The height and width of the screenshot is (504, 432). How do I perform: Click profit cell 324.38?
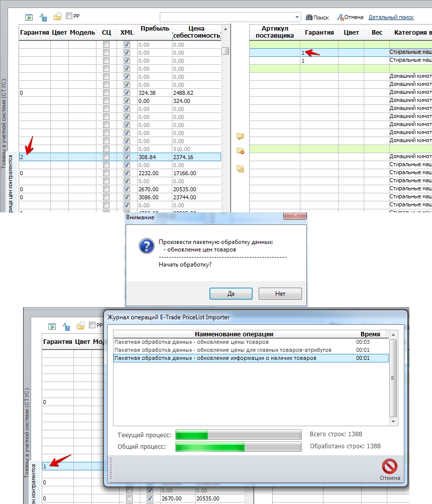coord(155,93)
